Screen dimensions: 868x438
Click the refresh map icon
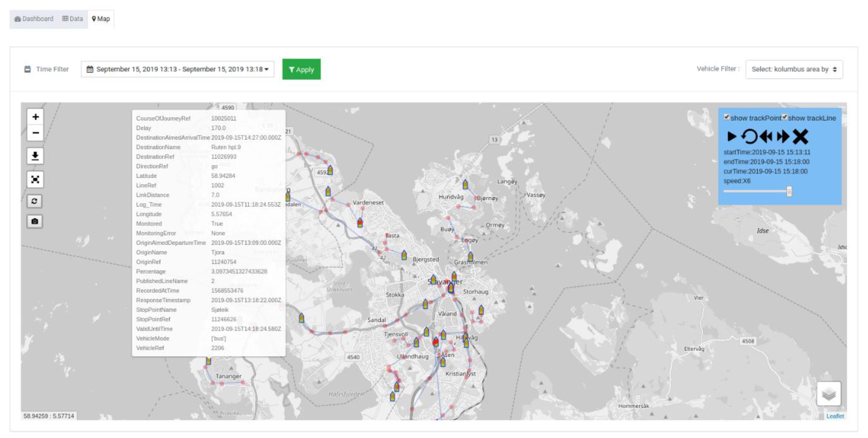point(34,201)
